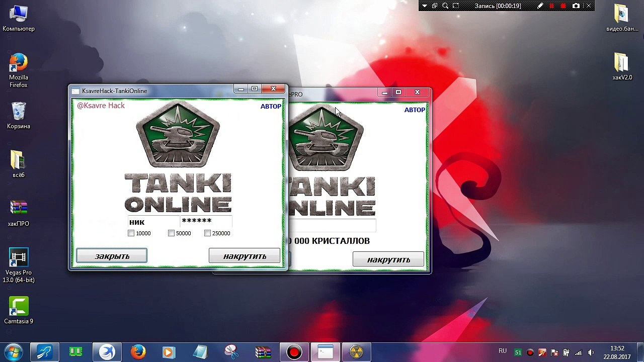The image size is (644, 362).
Task: Open the Action Center flag tray icon
Action: (554, 353)
